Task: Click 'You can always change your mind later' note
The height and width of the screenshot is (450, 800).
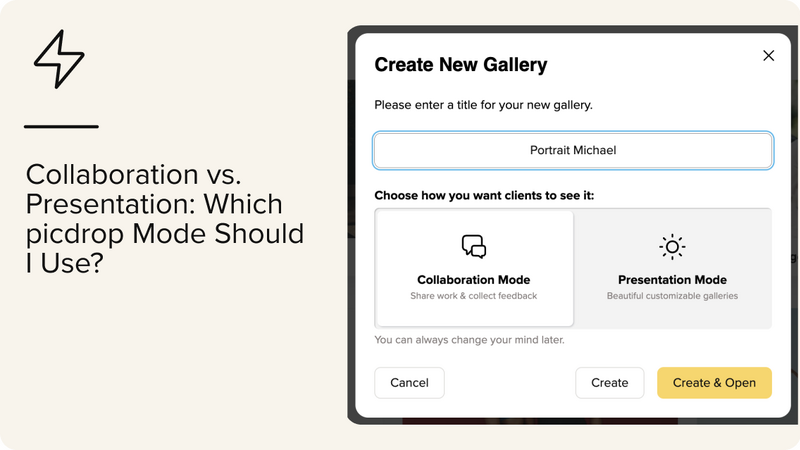Action: tap(469, 340)
